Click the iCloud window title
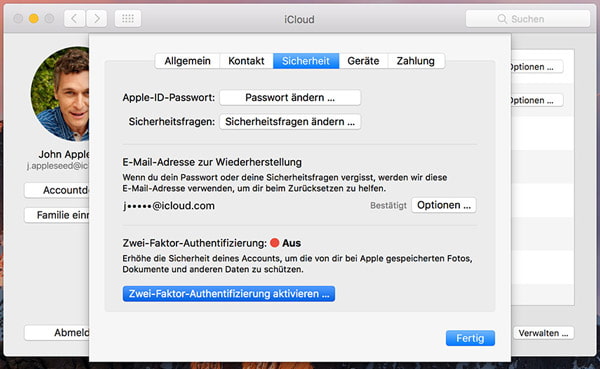The width and height of the screenshot is (600, 369). 299,19
